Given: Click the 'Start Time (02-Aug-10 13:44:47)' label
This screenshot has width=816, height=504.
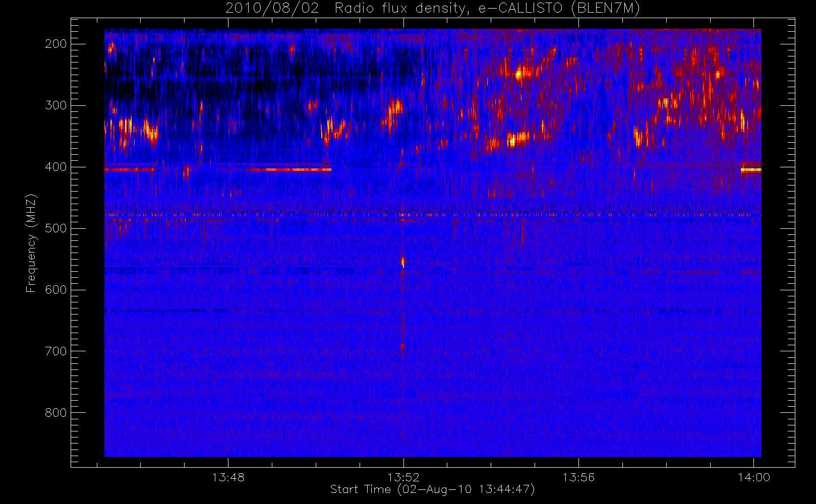Looking at the screenshot, I should (432, 489).
